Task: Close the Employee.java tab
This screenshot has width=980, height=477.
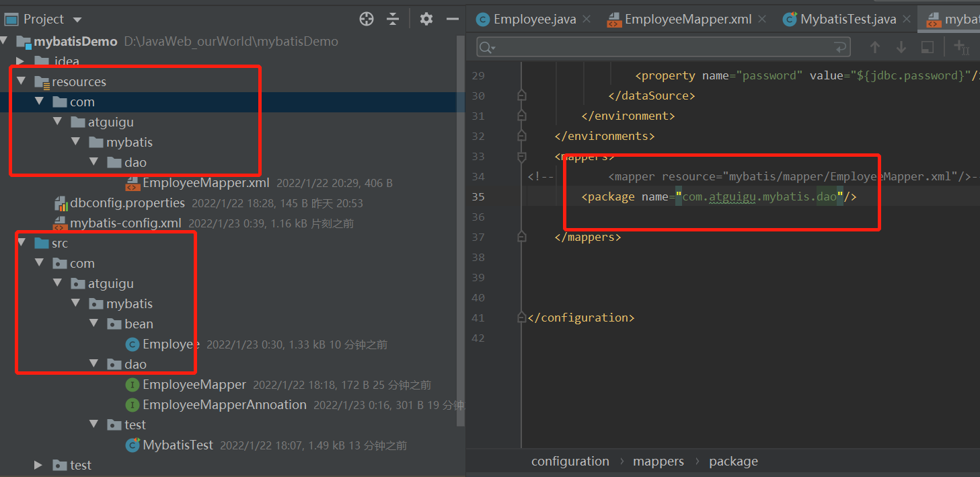Action: pyautogui.click(x=587, y=20)
